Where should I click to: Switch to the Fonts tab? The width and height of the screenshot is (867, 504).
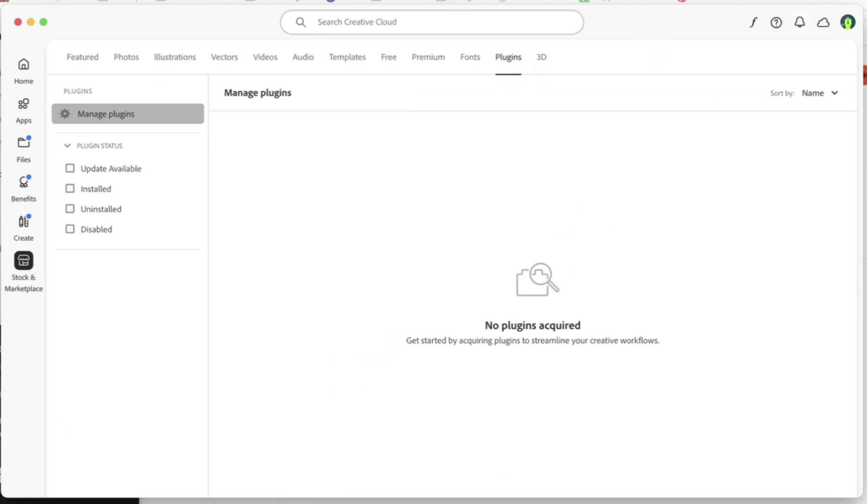470,57
